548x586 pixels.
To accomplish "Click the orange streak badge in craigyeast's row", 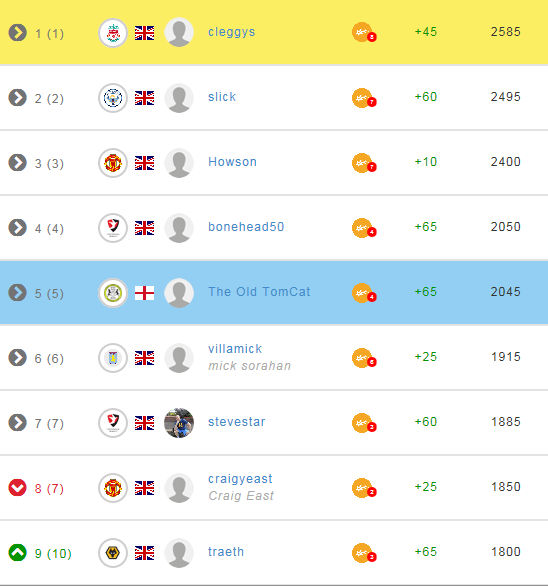I will (364, 488).
